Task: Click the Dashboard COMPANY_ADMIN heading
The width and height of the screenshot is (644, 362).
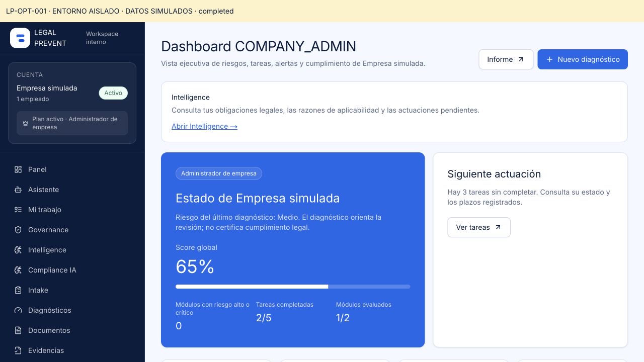Action: point(259,46)
